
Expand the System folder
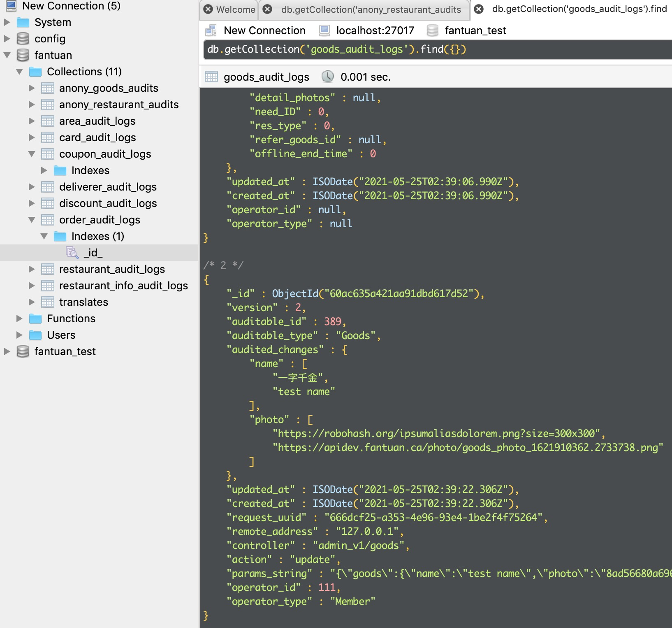(7, 22)
